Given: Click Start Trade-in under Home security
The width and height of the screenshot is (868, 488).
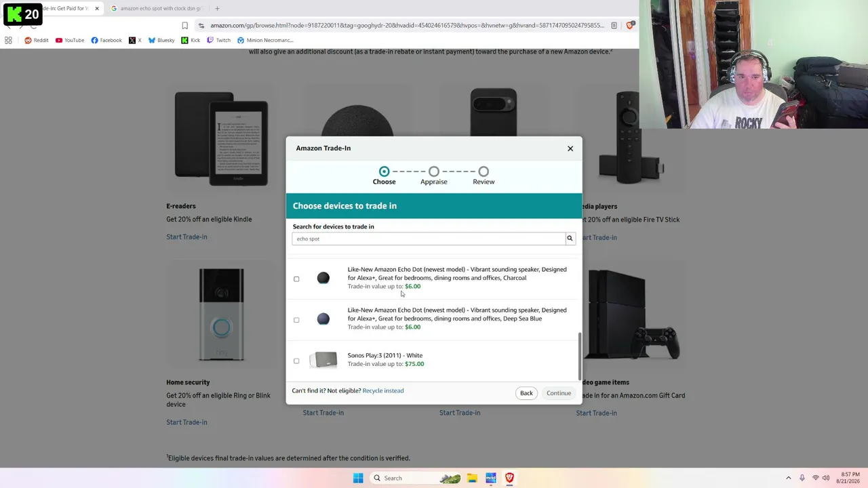Looking at the screenshot, I should pyautogui.click(x=186, y=422).
